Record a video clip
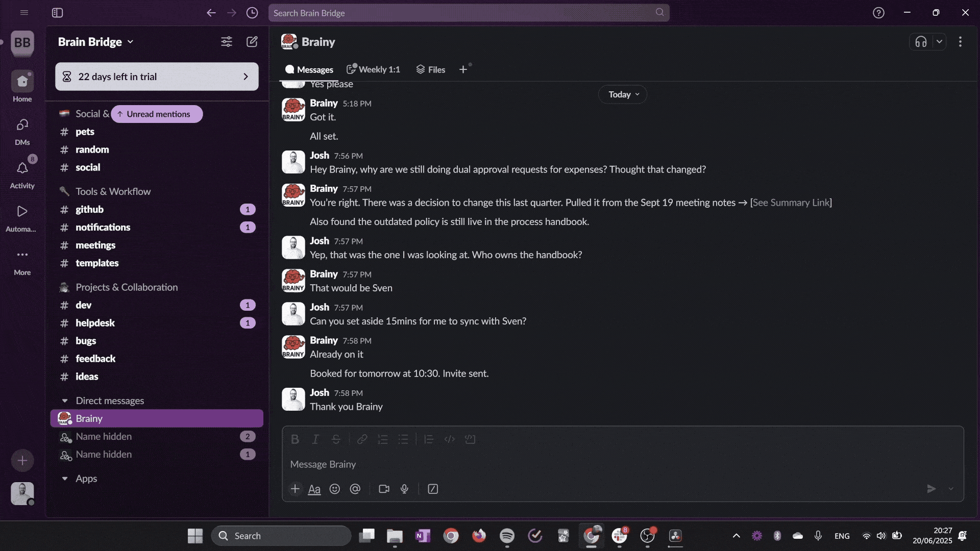The height and width of the screenshot is (551, 980). pyautogui.click(x=384, y=489)
